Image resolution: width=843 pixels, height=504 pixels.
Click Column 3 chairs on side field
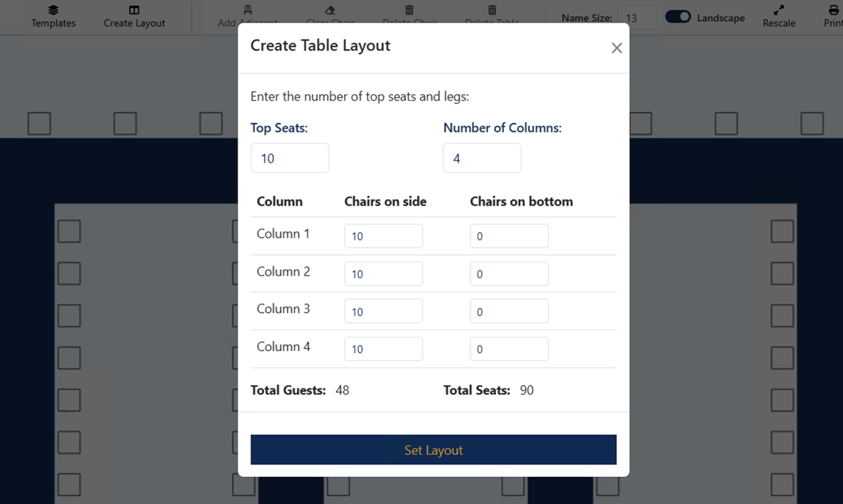click(x=384, y=311)
